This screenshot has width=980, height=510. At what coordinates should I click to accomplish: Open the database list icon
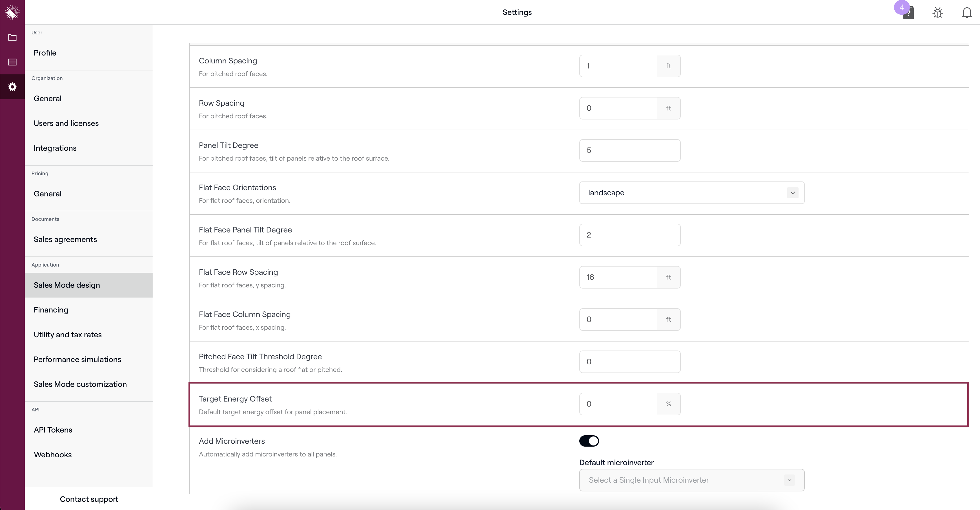point(12,62)
